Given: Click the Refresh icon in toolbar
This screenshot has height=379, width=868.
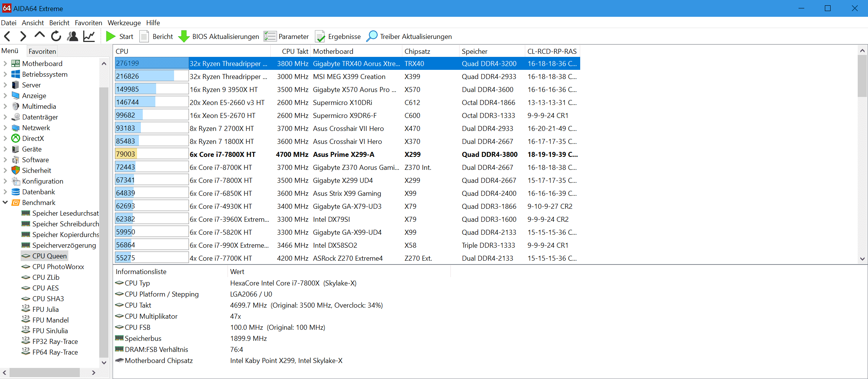Looking at the screenshot, I should tap(56, 36).
